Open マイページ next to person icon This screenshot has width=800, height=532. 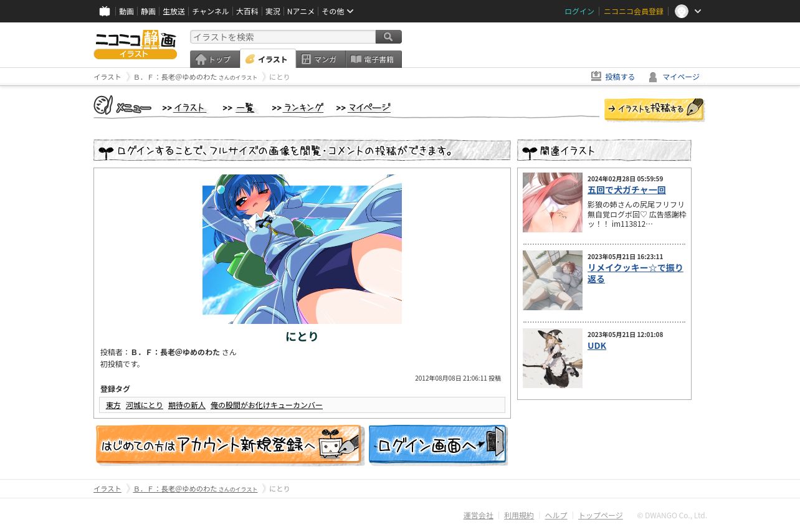tap(681, 77)
